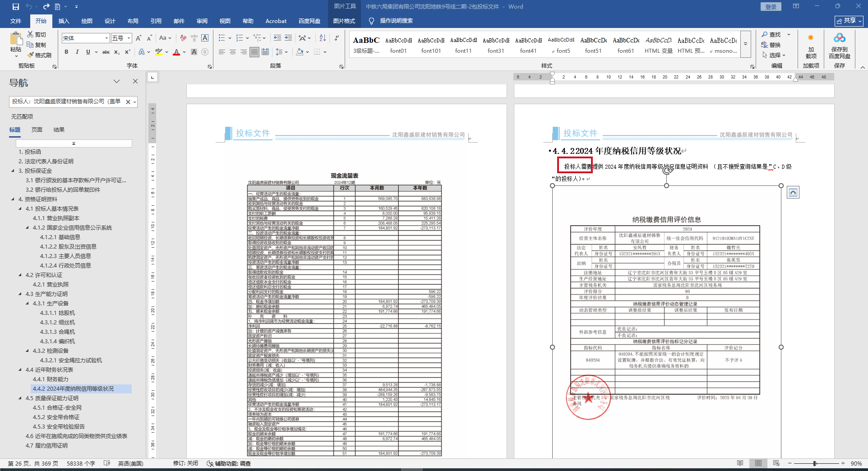Clear all formatting using the eraser icon

coord(183,38)
